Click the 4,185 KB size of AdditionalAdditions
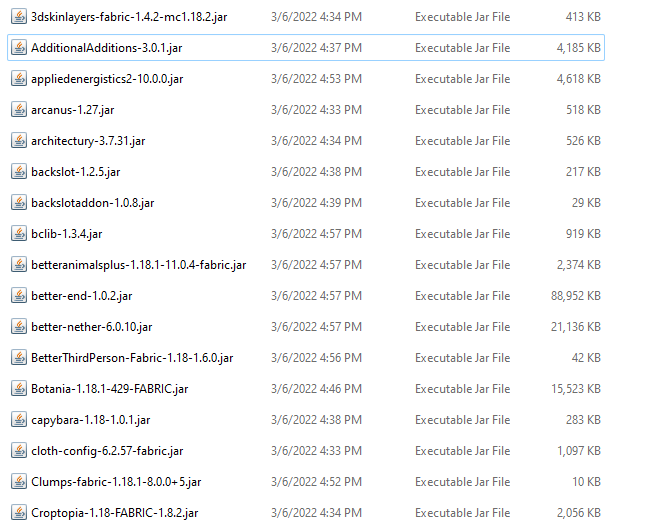Image resolution: width=660 pixels, height=526 pixels. (x=579, y=48)
